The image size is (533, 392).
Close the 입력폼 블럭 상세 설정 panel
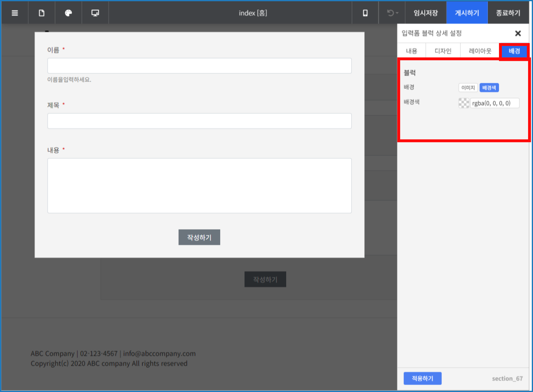[518, 33]
